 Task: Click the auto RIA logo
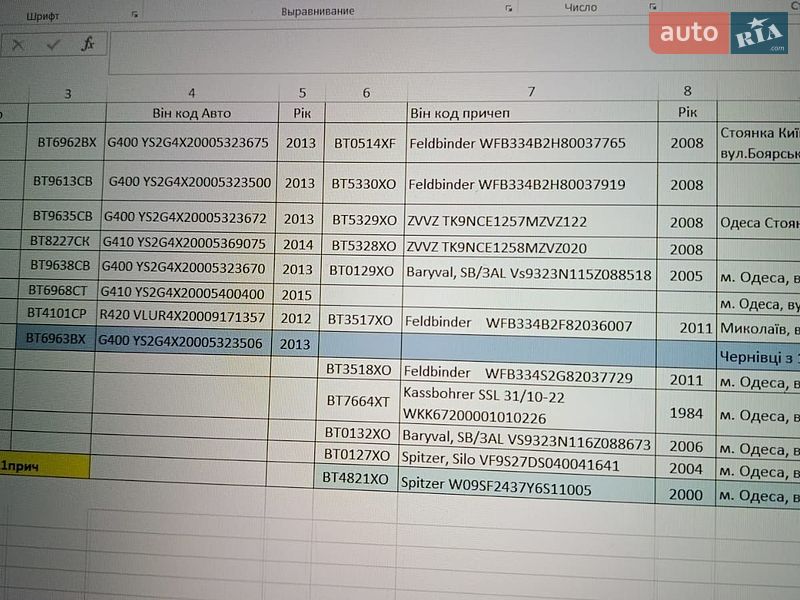point(718,33)
